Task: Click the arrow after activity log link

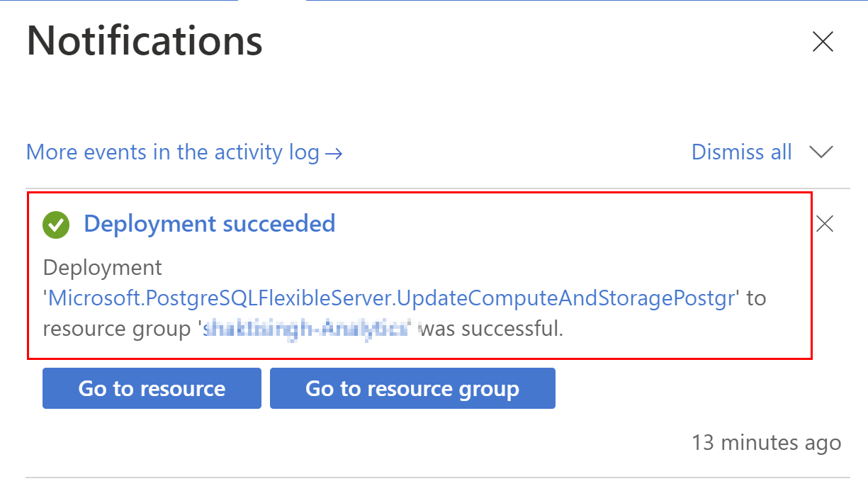Action: pyautogui.click(x=334, y=153)
